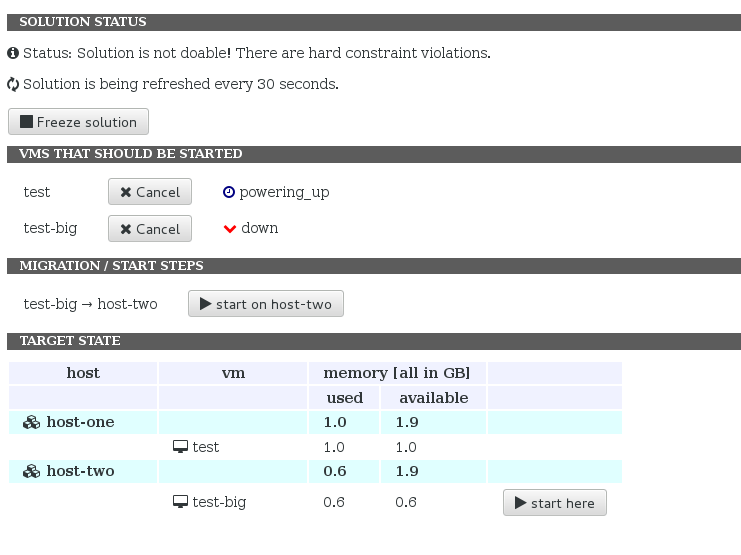This screenshot has height=555, width=741.
Task: Start test-big on host-two
Action: (x=266, y=304)
